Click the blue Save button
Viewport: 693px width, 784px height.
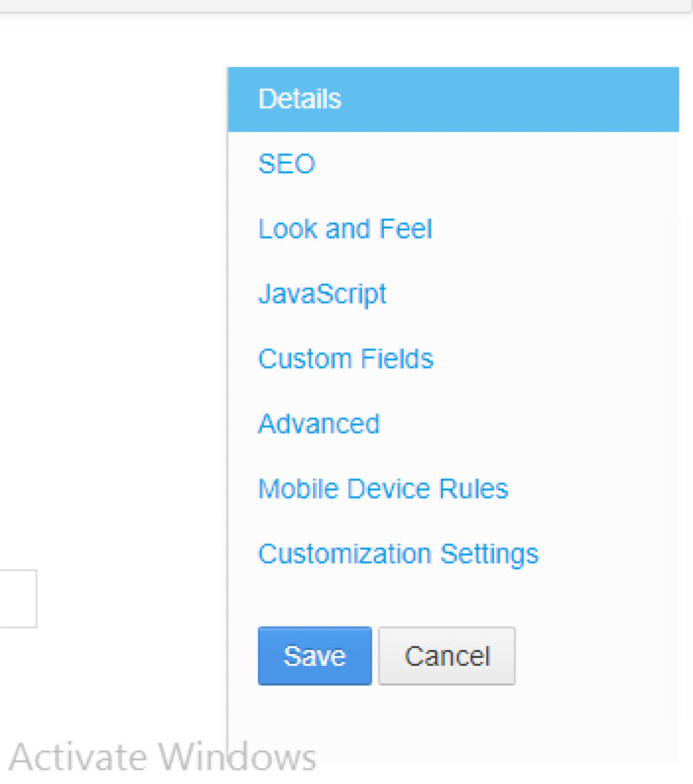click(x=314, y=656)
